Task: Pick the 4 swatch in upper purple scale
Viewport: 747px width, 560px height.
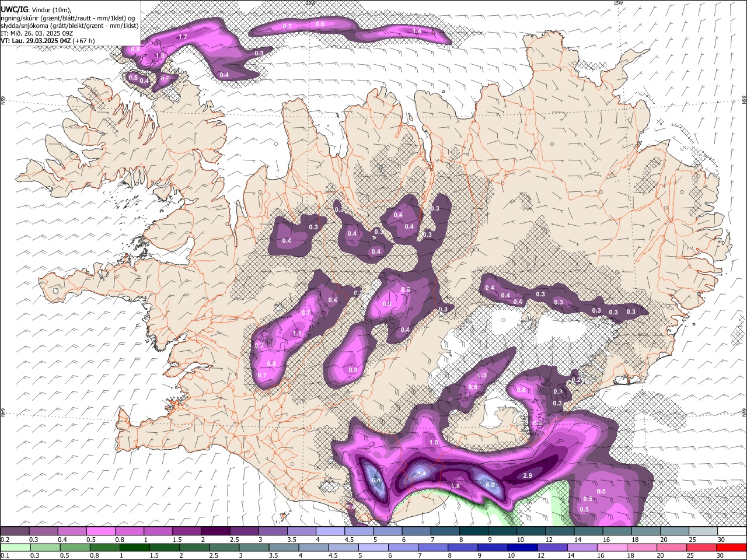Action: (330, 531)
